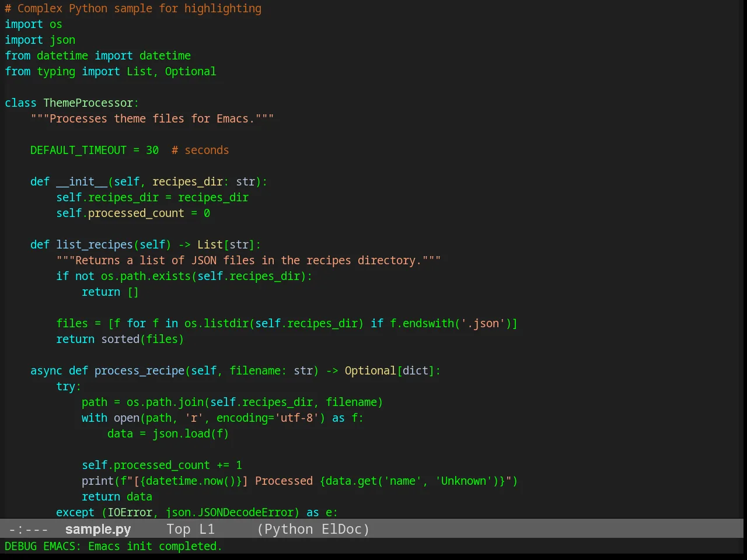
Task: Click 'json.load(f)' expression
Action: tap(191, 434)
